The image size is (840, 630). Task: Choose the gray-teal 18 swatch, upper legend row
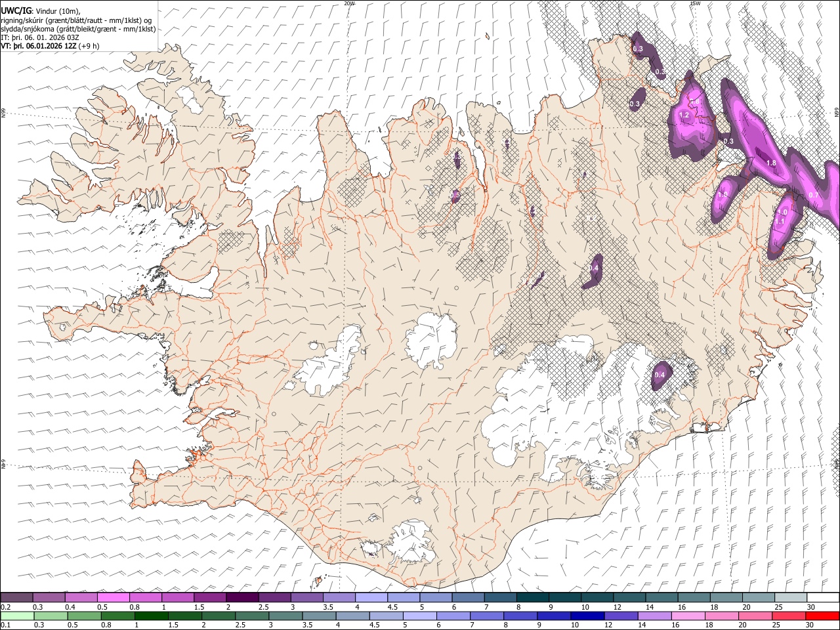(x=726, y=597)
